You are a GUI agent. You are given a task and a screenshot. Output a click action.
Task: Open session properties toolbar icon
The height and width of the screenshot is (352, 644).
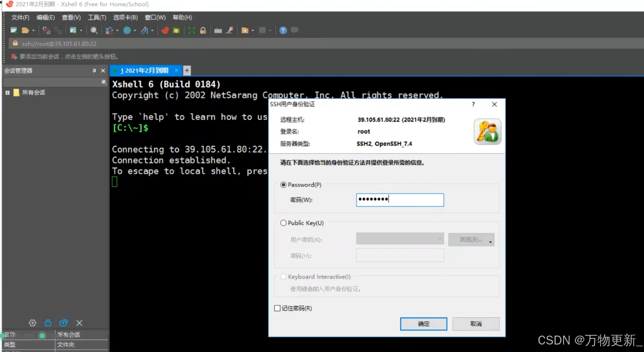[73, 30]
